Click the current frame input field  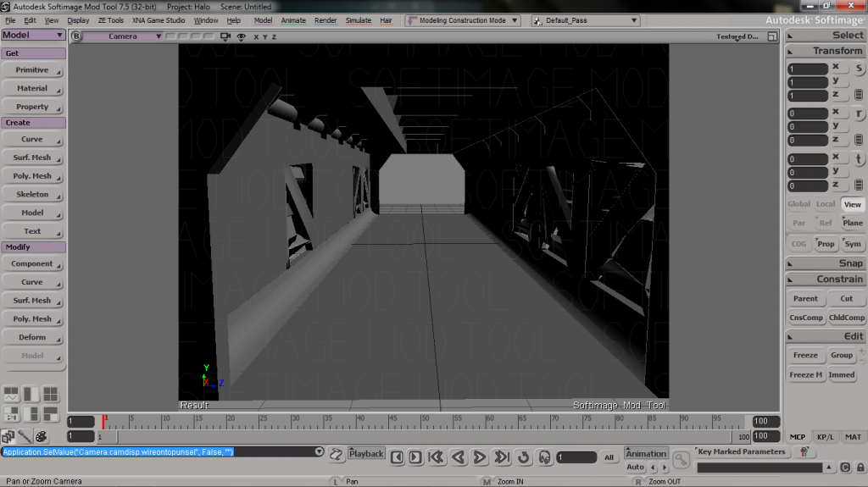(x=576, y=457)
